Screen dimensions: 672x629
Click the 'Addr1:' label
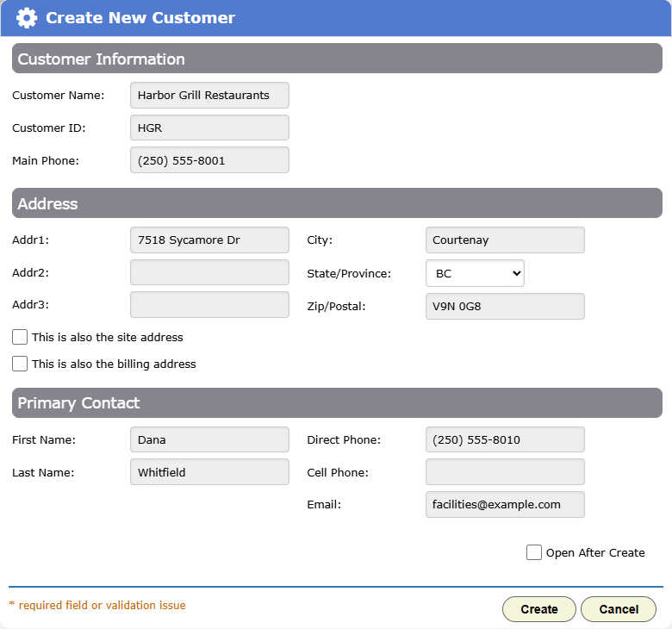pos(30,240)
